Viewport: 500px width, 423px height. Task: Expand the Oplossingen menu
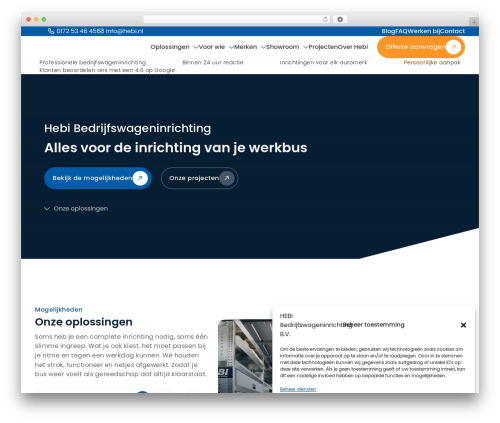174,47
